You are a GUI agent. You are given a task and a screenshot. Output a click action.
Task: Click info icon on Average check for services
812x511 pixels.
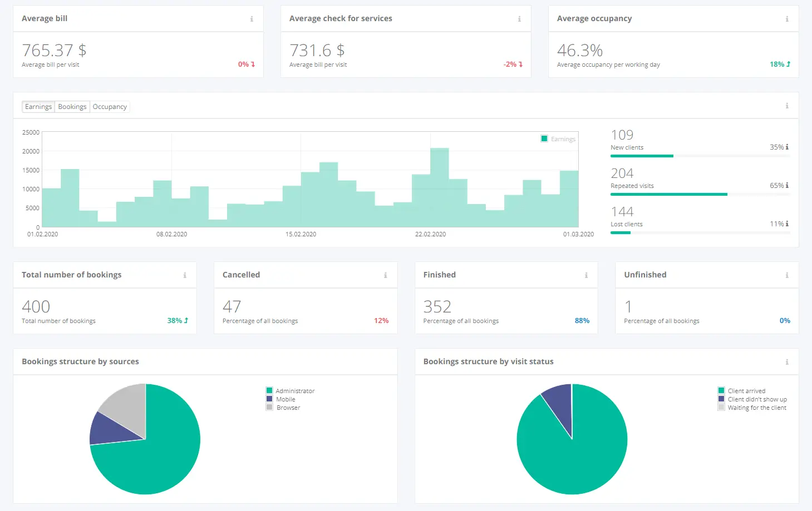point(519,19)
